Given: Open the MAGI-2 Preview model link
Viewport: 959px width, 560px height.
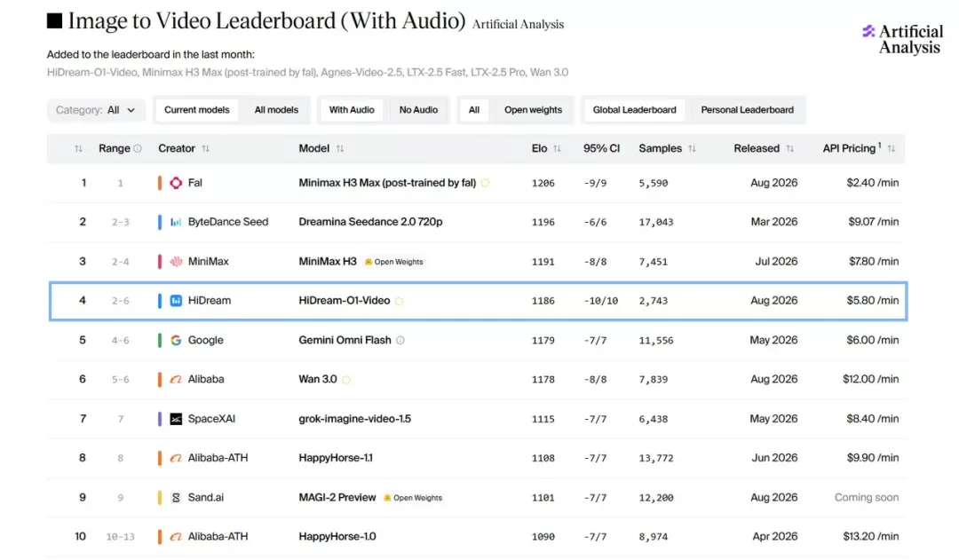Looking at the screenshot, I should coord(337,498).
